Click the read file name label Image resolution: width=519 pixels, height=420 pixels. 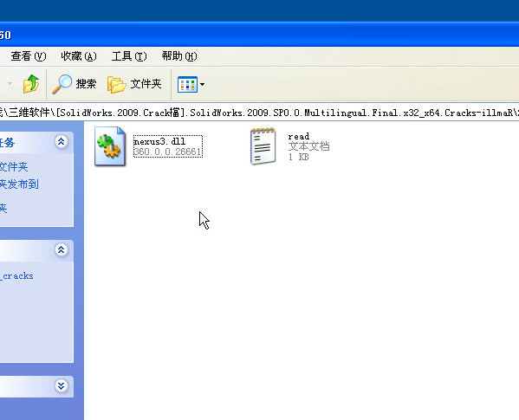(299, 136)
